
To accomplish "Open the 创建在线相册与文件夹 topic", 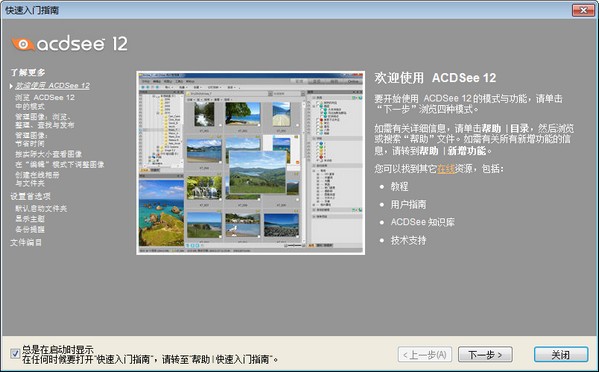I will pos(37,179).
